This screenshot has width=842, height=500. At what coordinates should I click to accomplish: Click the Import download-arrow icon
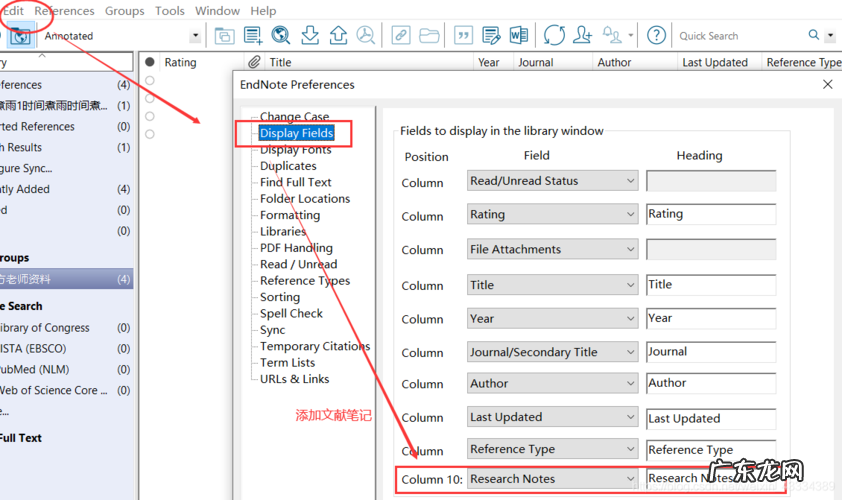point(310,36)
